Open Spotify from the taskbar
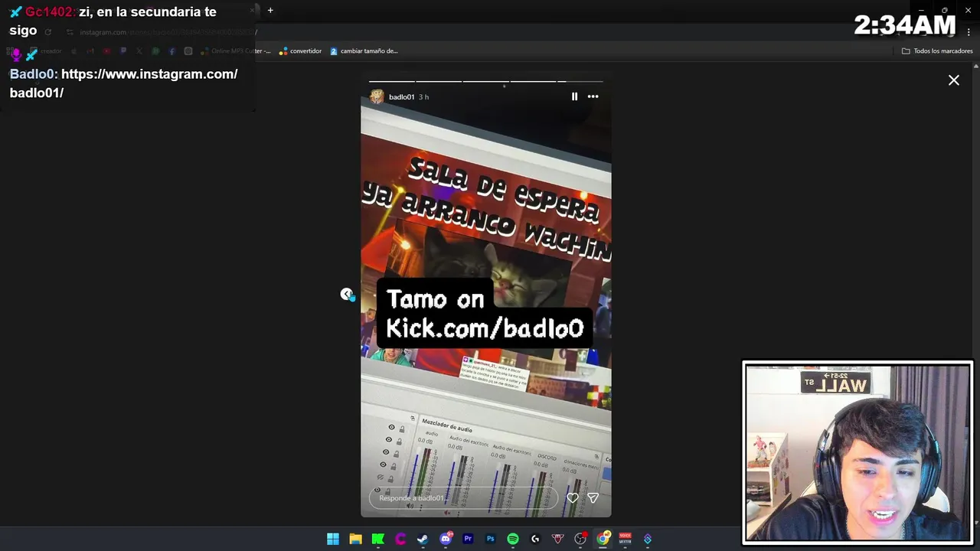Image resolution: width=980 pixels, height=551 pixels. 513,539
